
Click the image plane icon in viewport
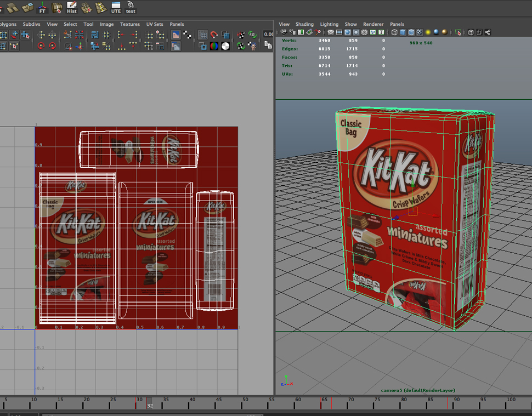[309, 32]
